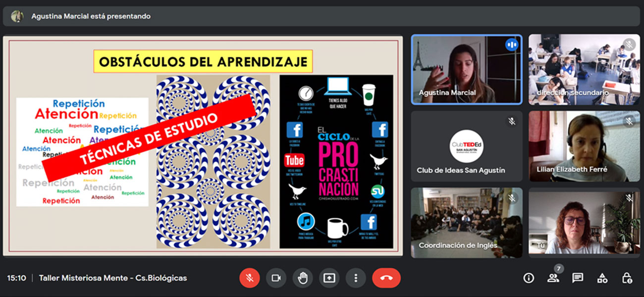The height and width of the screenshot is (297, 644).
Task: Select Lilian Elizabeth Ferré's video tile
Action: pyautogui.click(x=584, y=146)
